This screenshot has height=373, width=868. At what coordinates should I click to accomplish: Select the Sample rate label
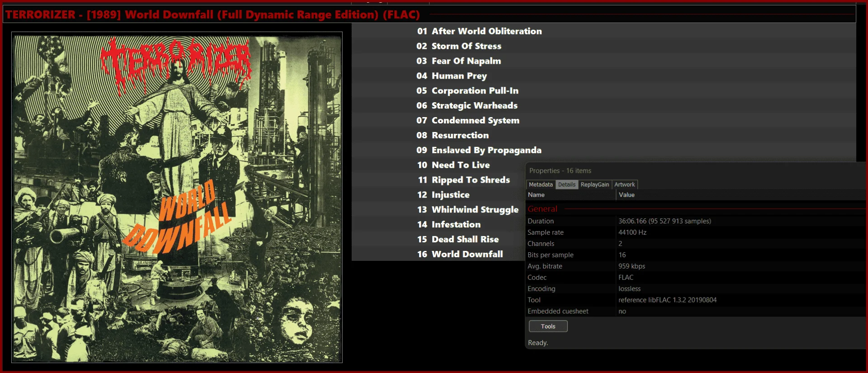(545, 232)
